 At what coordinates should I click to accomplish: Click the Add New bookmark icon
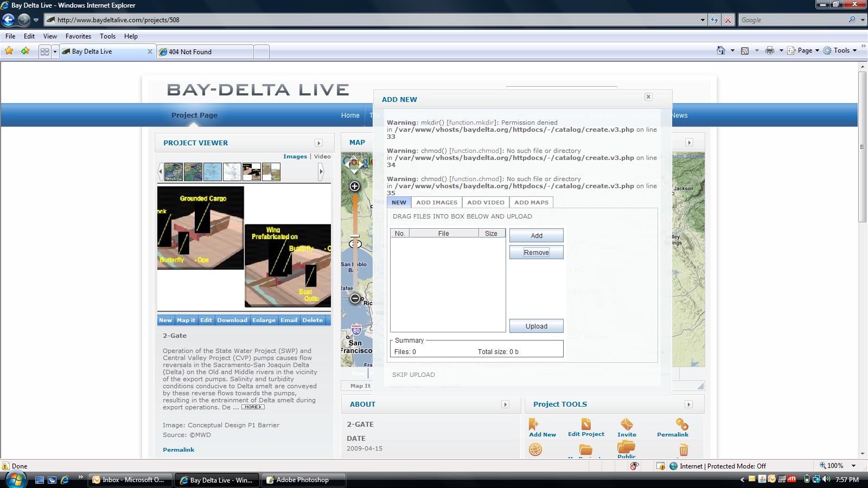point(534,423)
